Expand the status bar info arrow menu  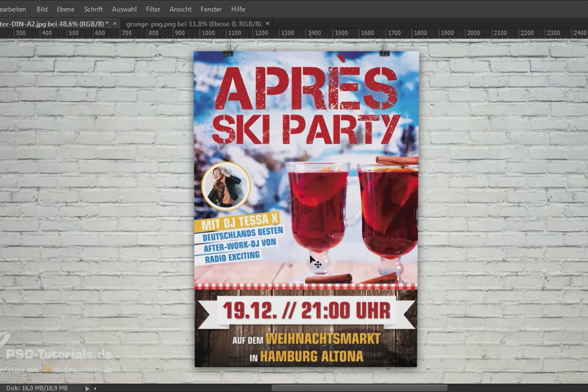click(88, 388)
